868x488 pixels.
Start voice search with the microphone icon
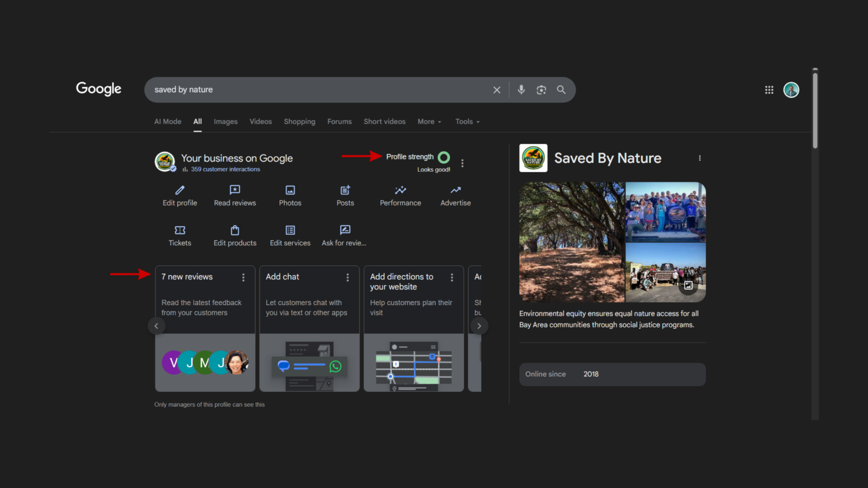[521, 89]
